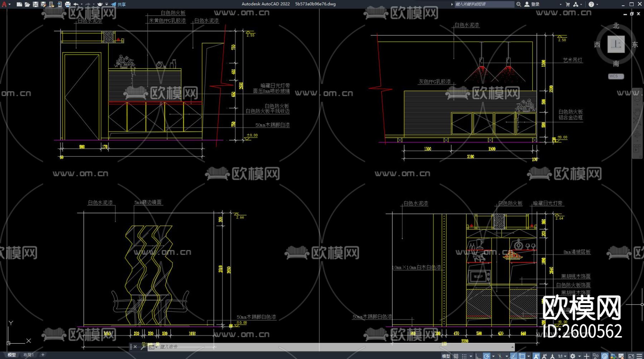Save to Web and Mobile icon
644x359 pixels.
tap(59, 4)
